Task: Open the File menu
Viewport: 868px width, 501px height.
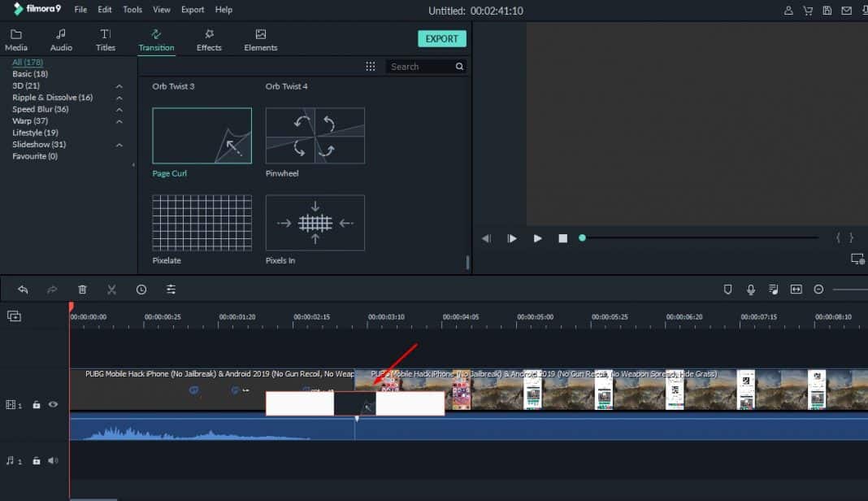Action: coord(80,10)
